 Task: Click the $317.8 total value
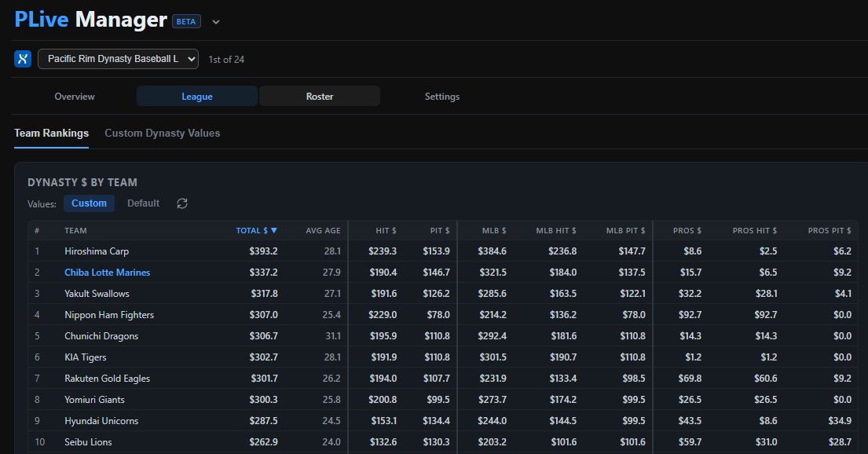click(x=264, y=294)
